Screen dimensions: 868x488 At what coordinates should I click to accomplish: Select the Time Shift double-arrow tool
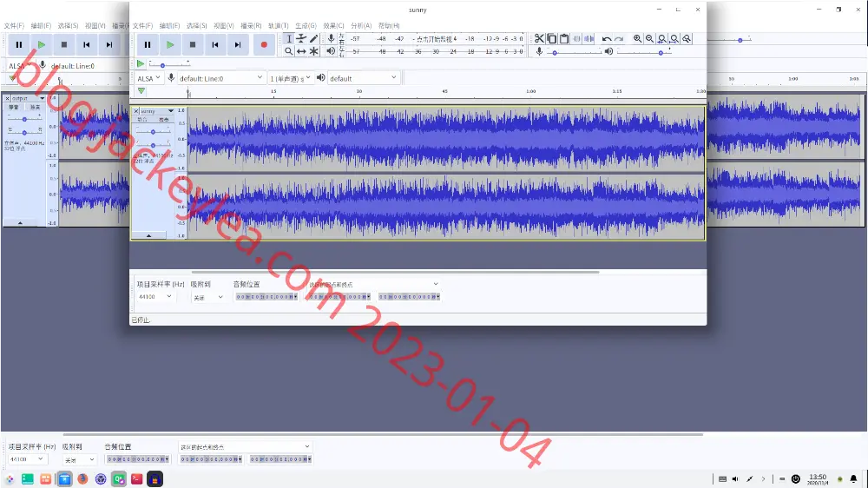click(x=301, y=51)
